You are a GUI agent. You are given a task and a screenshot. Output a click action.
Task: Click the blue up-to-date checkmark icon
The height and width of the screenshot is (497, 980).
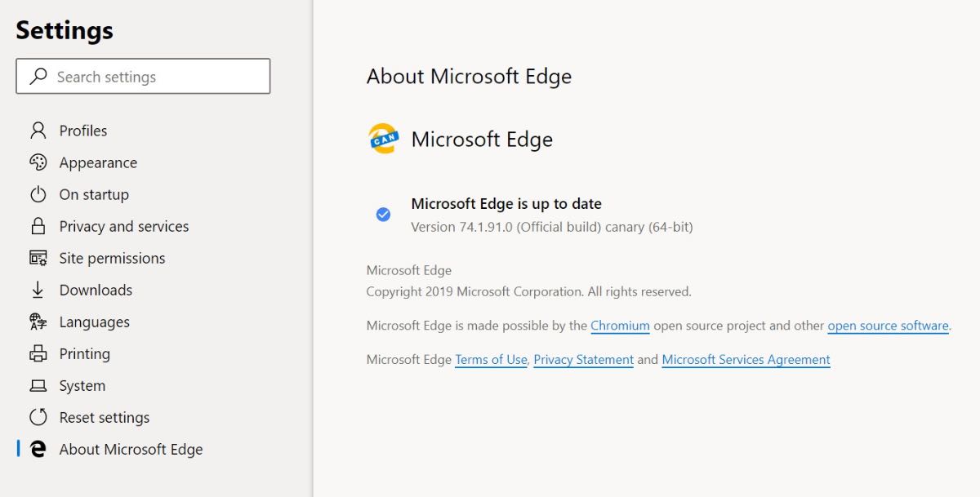tap(383, 215)
